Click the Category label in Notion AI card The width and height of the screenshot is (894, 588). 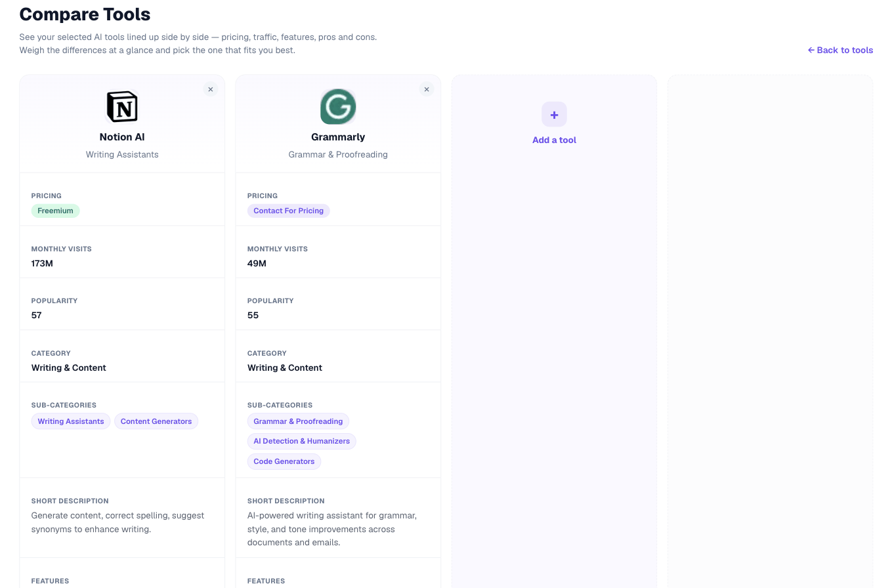(x=51, y=353)
